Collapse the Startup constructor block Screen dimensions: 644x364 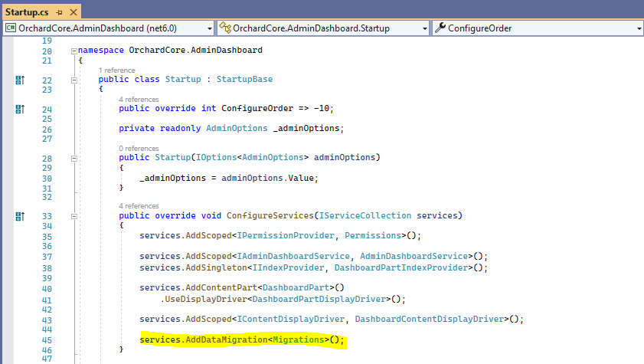point(74,159)
